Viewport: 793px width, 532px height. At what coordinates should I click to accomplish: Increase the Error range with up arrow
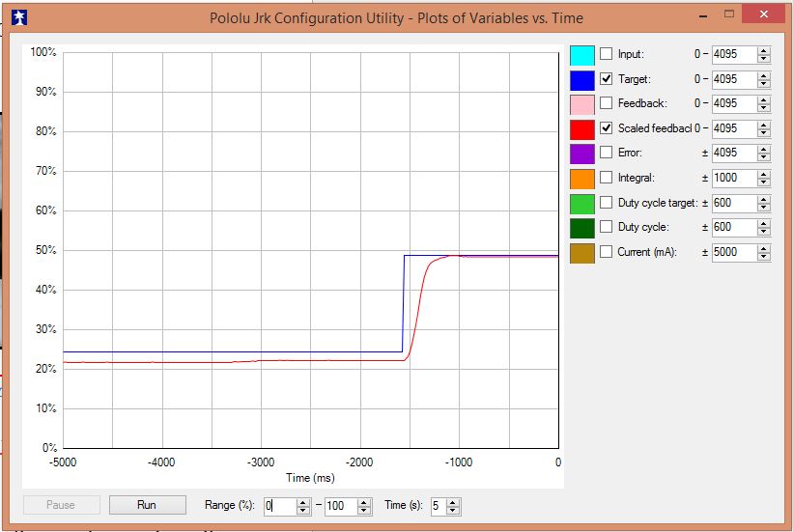click(764, 150)
